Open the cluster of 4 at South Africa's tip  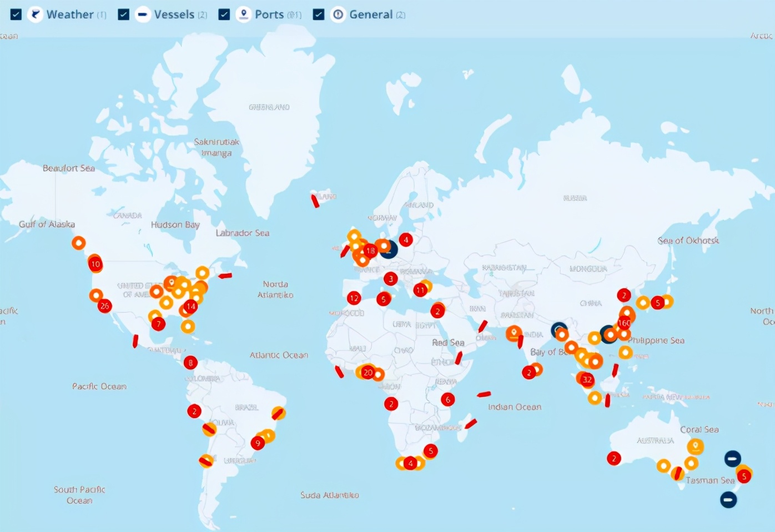[410, 463]
